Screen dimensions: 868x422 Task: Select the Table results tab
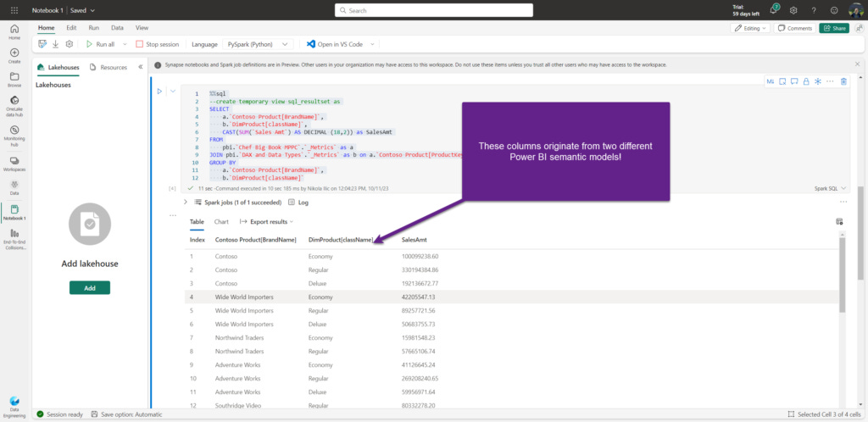[197, 221]
